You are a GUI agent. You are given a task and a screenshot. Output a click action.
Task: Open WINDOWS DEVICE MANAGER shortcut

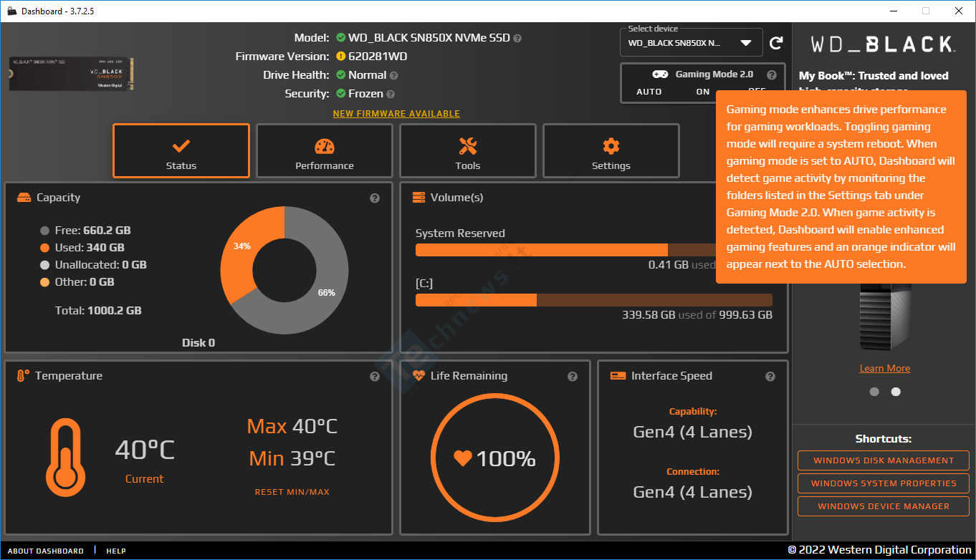(884, 506)
